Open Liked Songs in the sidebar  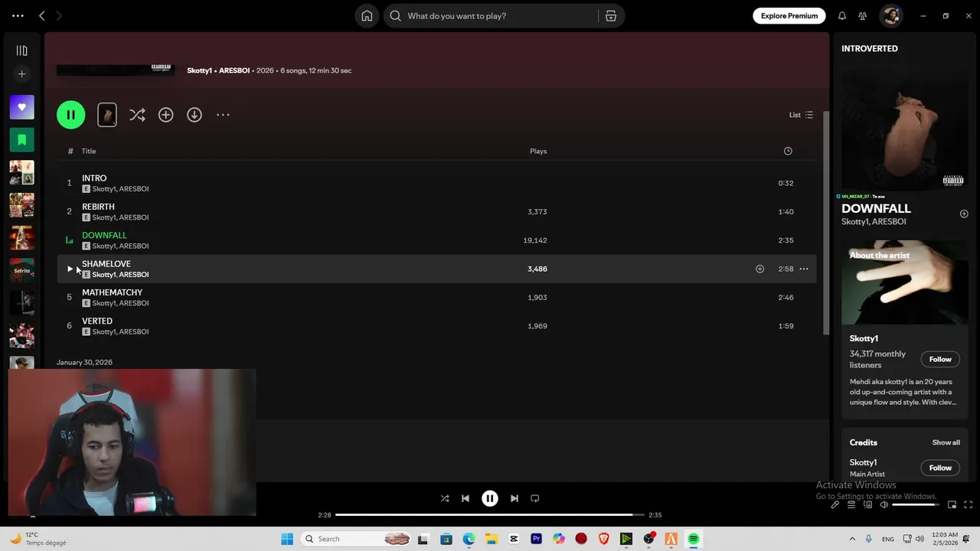(21, 107)
